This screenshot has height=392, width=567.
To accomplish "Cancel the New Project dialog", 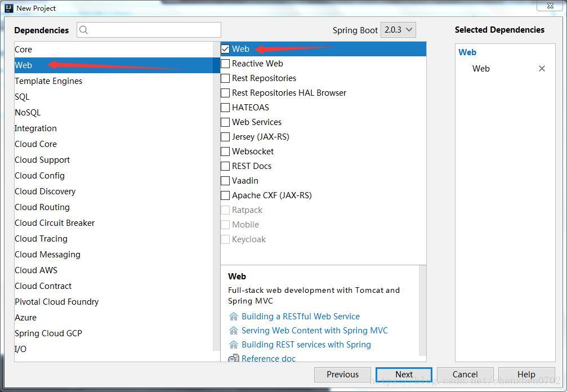I will point(465,375).
